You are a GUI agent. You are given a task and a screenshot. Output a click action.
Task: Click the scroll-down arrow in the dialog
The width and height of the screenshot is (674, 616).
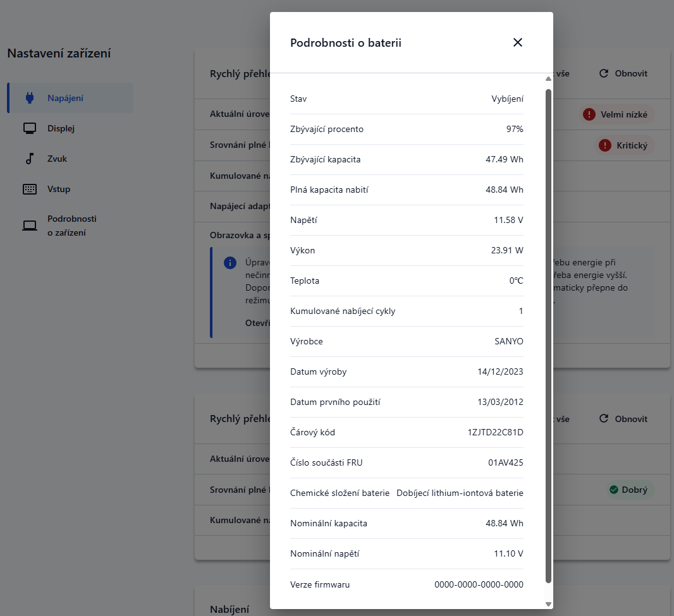(x=548, y=604)
